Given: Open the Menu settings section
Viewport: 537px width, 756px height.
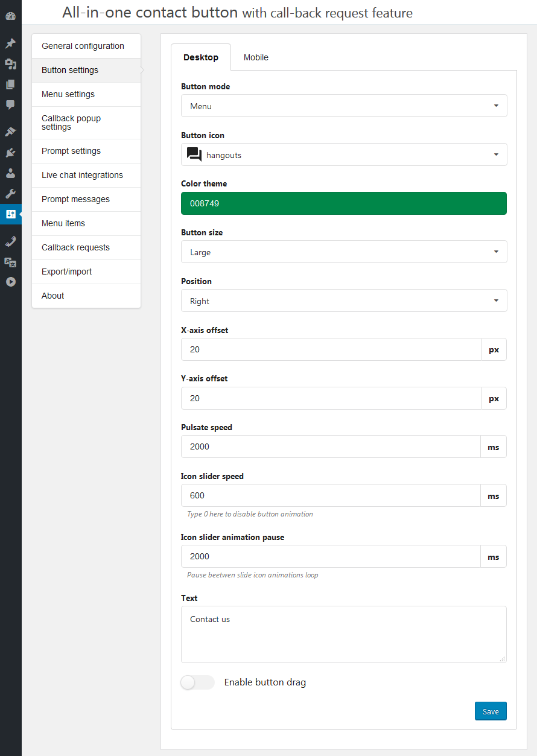Looking at the screenshot, I should [x=68, y=94].
